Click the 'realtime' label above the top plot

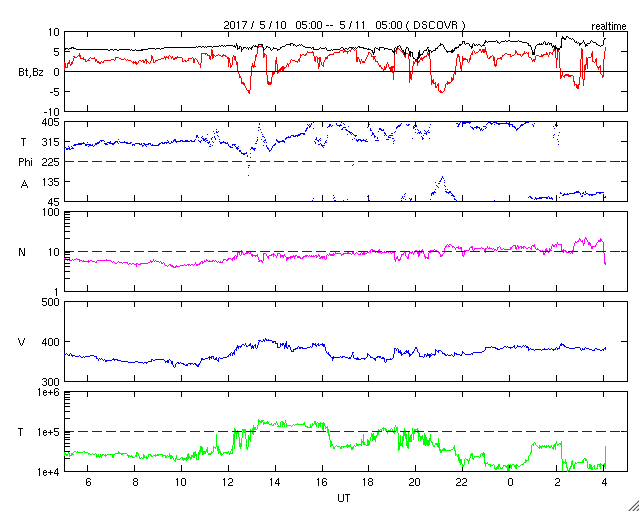coord(609,27)
